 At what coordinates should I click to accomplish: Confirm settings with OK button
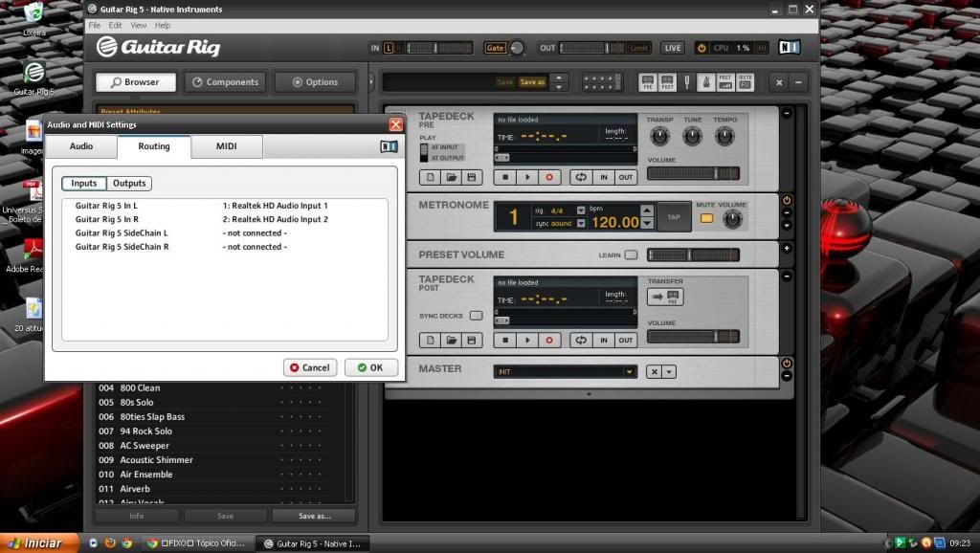[370, 367]
